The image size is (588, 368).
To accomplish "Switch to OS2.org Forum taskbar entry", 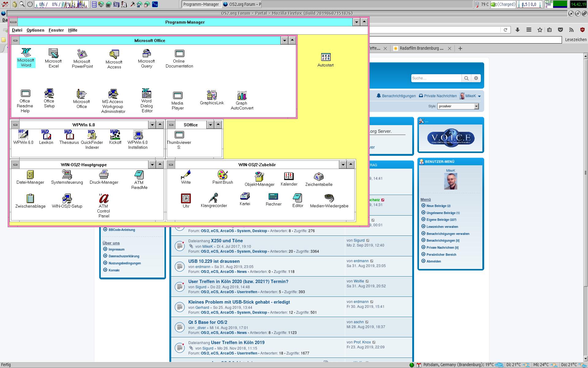I will coord(242,4).
